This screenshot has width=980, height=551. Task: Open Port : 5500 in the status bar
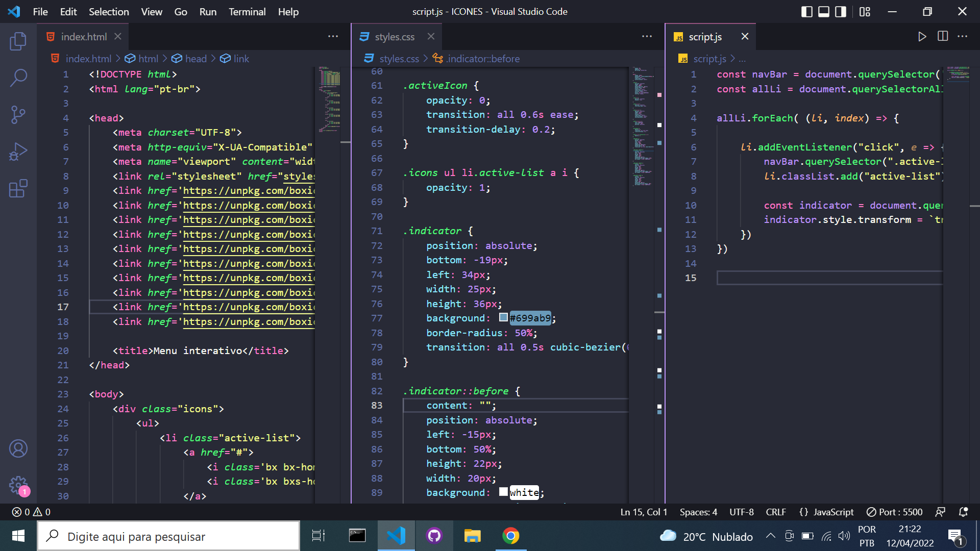click(895, 512)
